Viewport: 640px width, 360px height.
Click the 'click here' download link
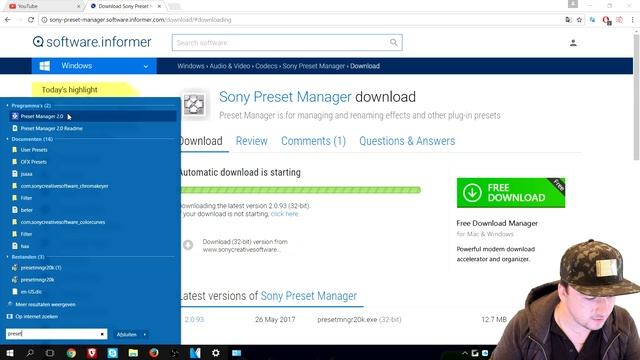pos(284,214)
